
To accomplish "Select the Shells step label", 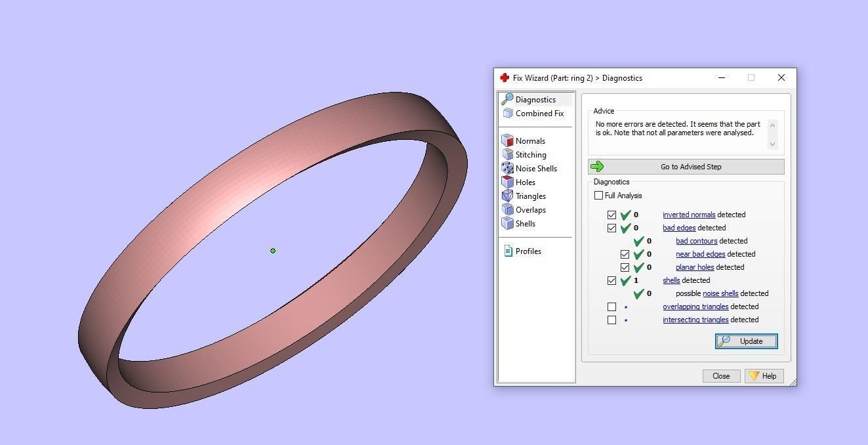I will pyautogui.click(x=526, y=224).
